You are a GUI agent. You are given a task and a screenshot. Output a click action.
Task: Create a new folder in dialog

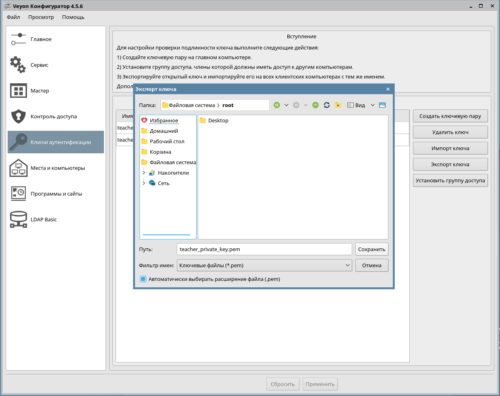tap(338, 105)
